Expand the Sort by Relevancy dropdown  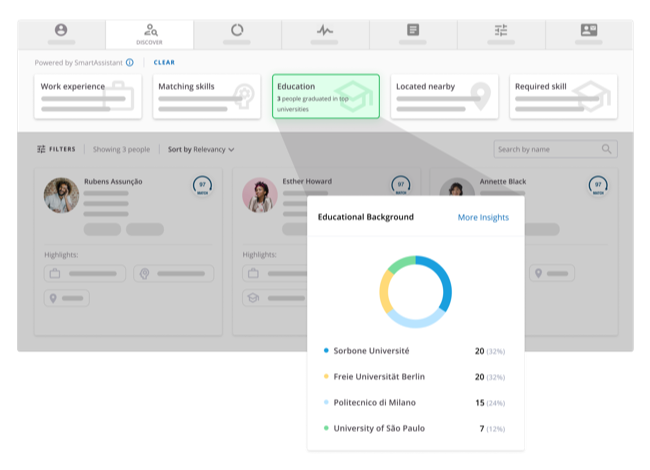click(201, 149)
